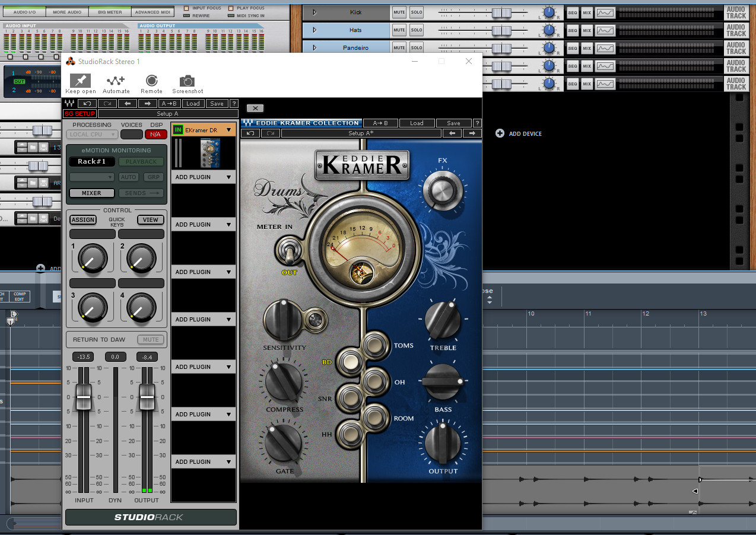Open the Automate tool
Screen dimensions: 756x535
coord(116,81)
